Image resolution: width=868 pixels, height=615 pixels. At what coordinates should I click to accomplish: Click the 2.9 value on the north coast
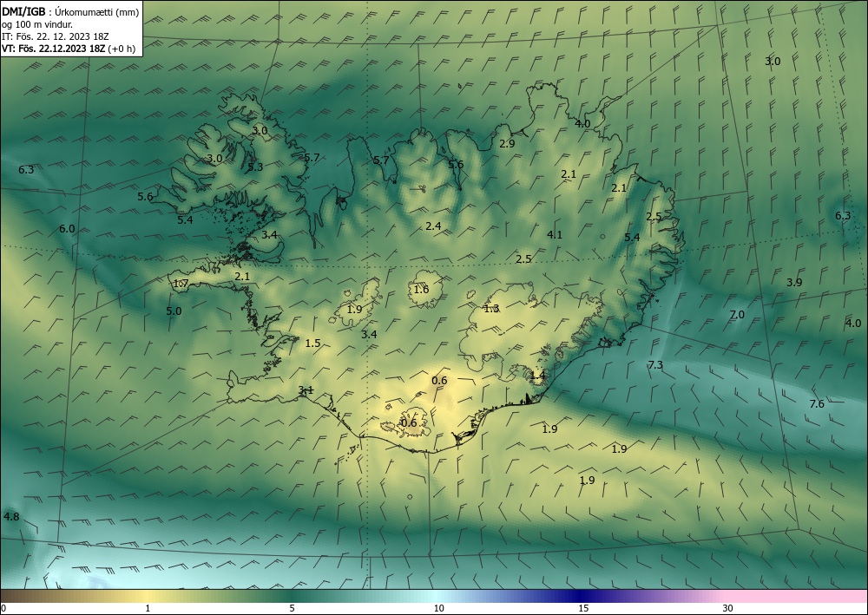(x=507, y=144)
